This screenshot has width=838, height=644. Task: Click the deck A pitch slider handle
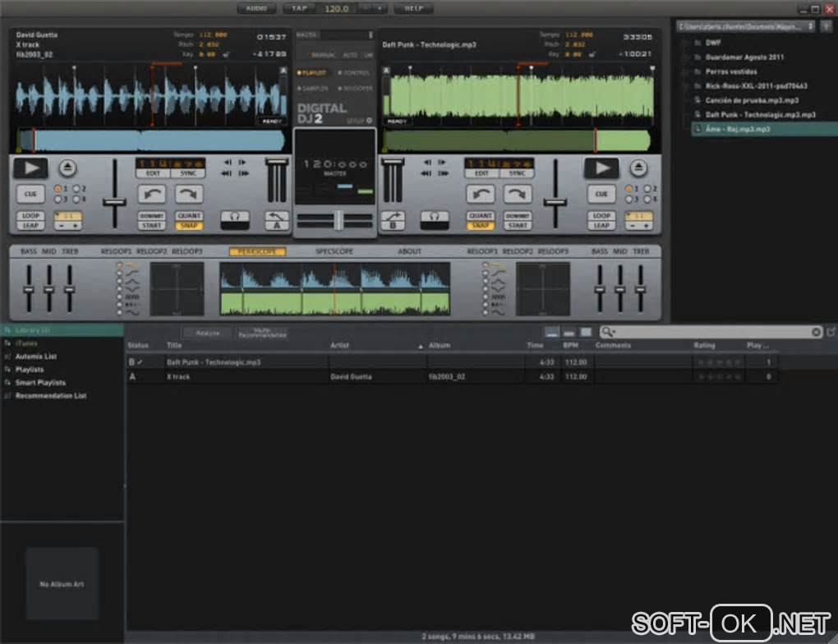(x=114, y=202)
